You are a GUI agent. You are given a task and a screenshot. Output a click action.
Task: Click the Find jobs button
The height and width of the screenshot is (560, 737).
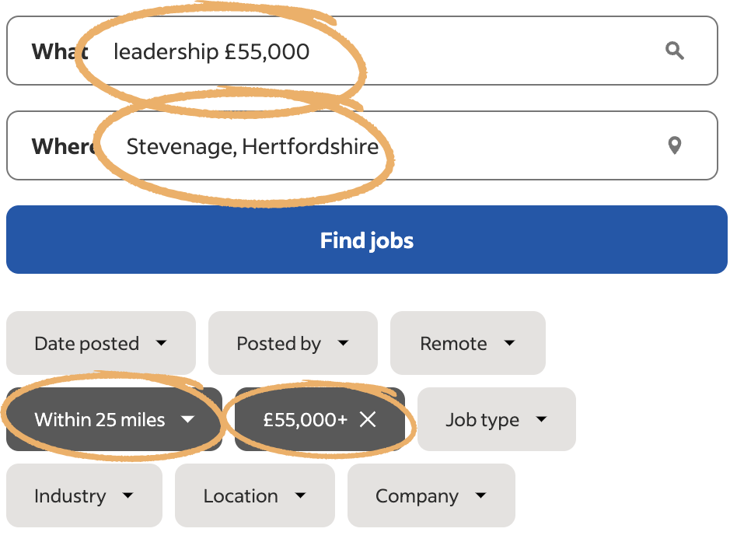tap(367, 240)
